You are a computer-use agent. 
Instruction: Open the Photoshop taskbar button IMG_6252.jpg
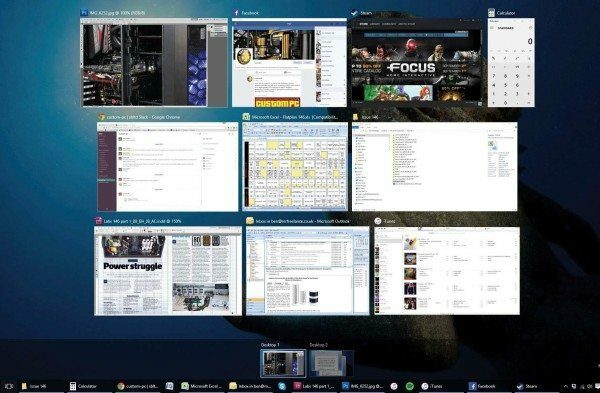(x=363, y=386)
